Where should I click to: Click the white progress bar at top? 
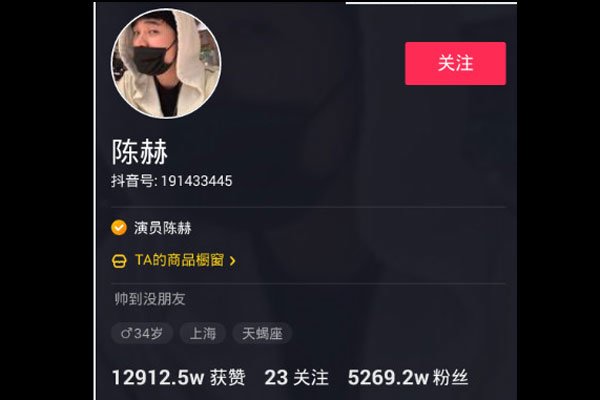(x=431, y=3)
